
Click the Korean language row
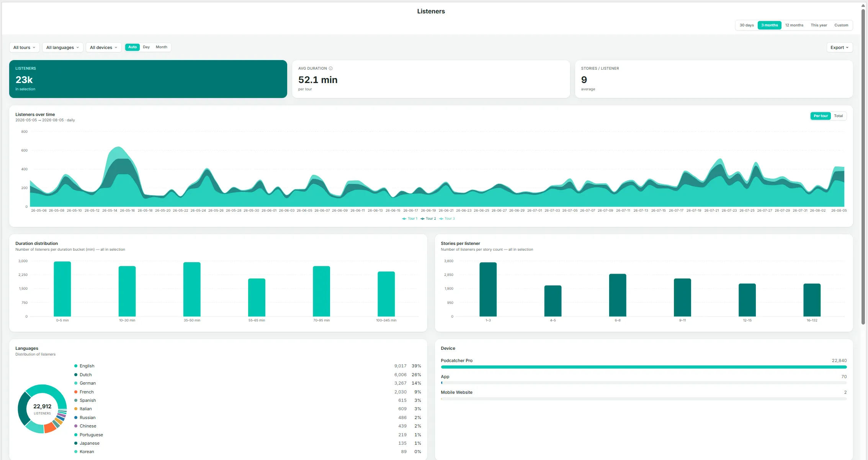pos(247,452)
